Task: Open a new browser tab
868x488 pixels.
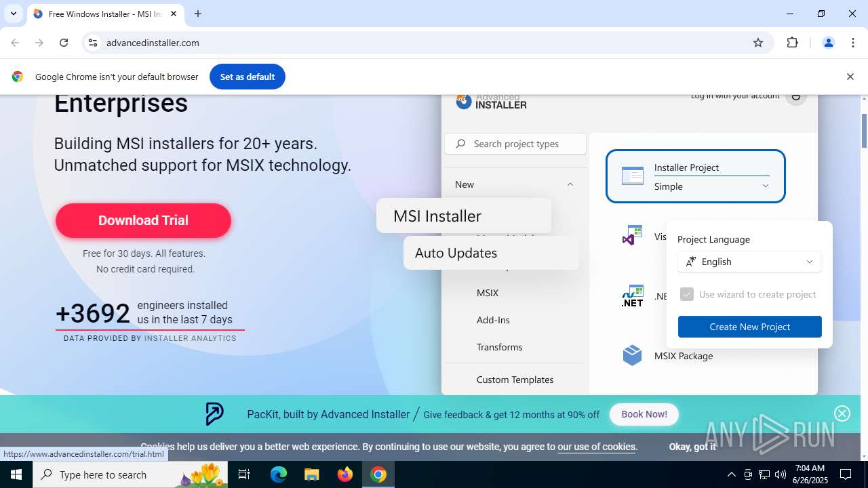Action: [198, 14]
